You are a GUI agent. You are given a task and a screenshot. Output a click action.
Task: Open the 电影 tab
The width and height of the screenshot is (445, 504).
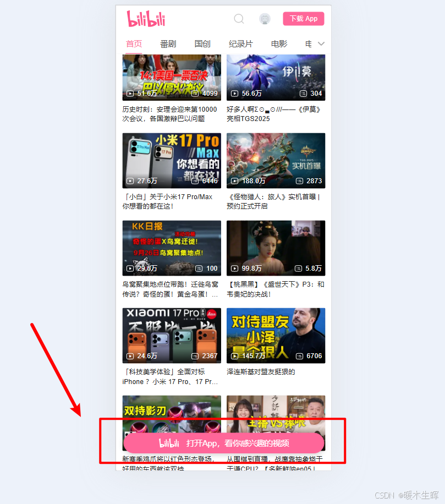[x=279, y=43]
